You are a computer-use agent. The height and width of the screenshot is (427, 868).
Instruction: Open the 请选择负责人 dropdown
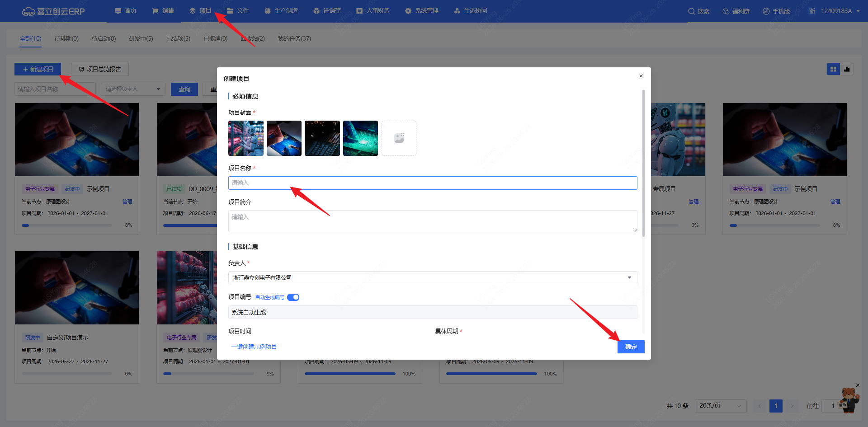click(133, 89)
